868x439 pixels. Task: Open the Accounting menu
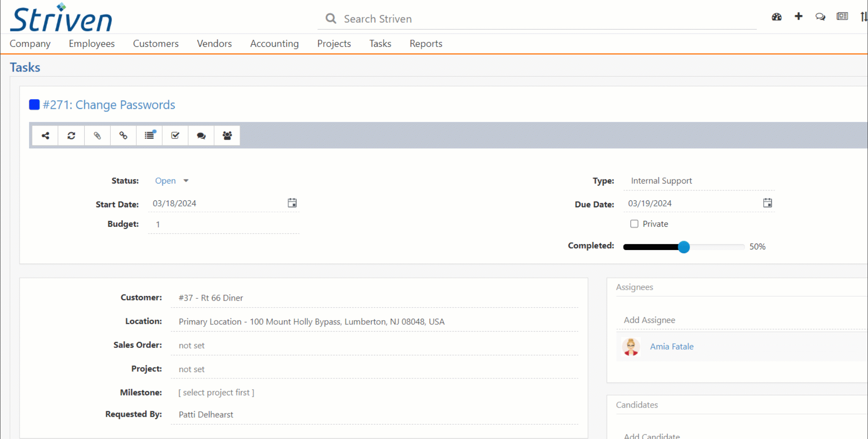[275, 44]
